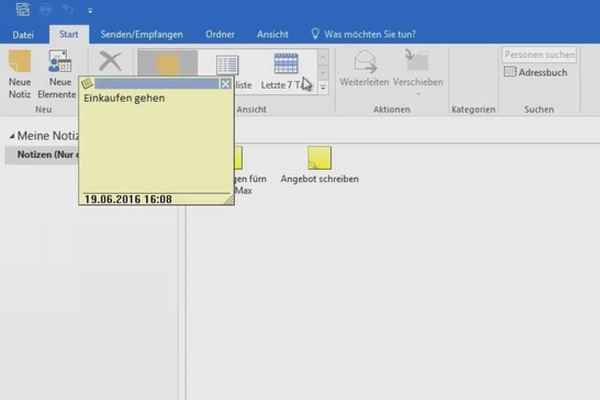The height and width of the screenshot is (400, 600).
Task: Open the Ordner ribbon tab
Action: 220,34
